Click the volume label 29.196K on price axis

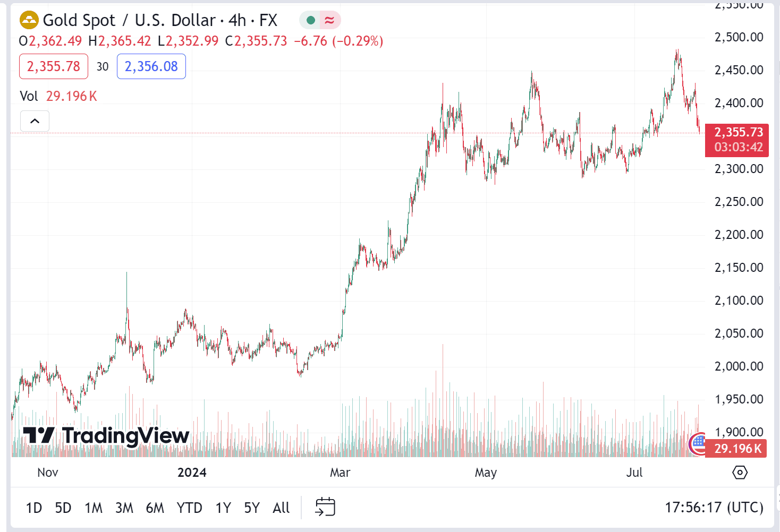pyautogui.click(x=736, y=449)
